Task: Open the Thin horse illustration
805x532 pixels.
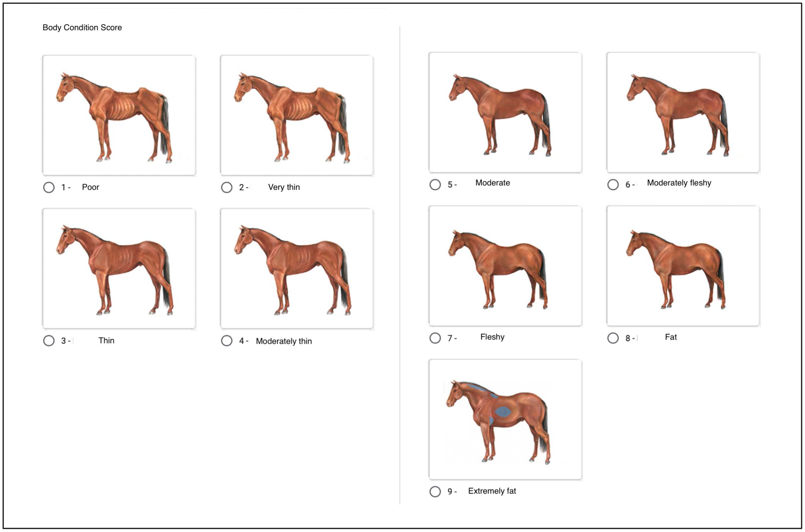Action: [x=119, y=269]
